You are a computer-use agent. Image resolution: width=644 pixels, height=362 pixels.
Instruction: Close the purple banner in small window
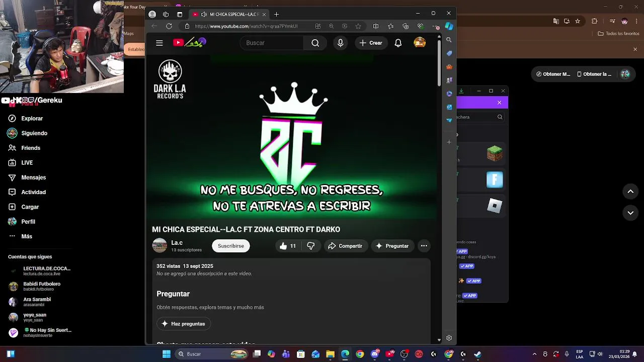[499, 103]
